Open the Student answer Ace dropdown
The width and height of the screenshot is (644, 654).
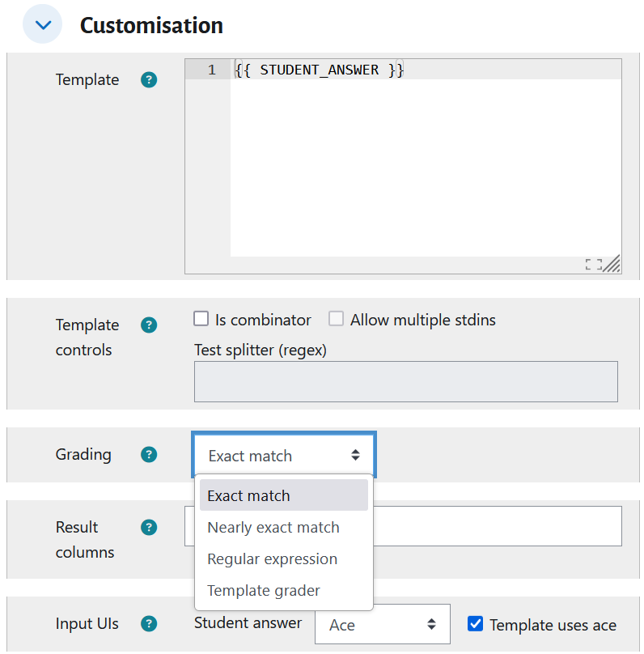pos(383,624)
